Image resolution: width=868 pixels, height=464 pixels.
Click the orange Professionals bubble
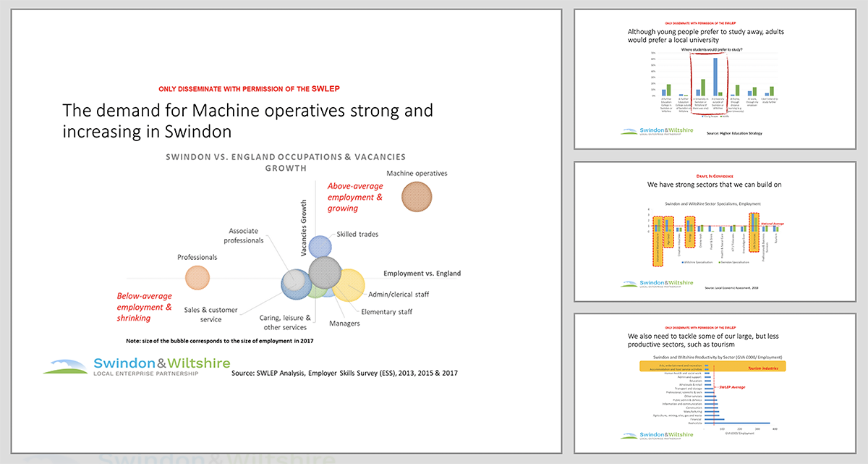(x=196, y=277)
